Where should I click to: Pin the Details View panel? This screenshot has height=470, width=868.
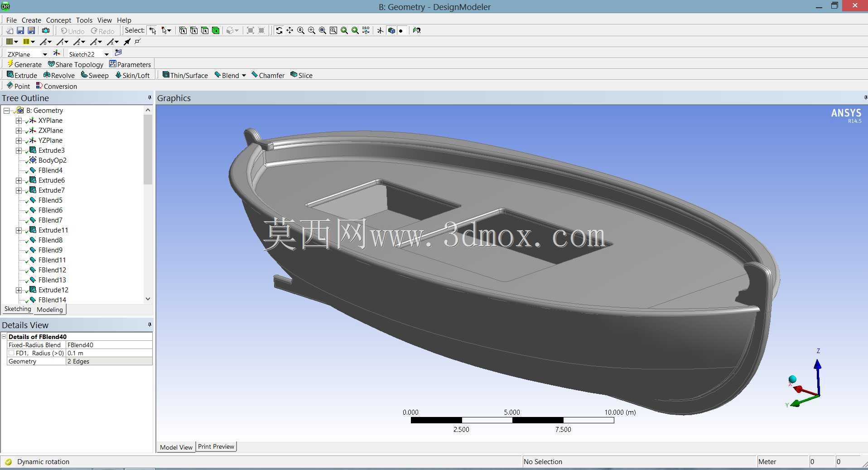tap(149, 325)
